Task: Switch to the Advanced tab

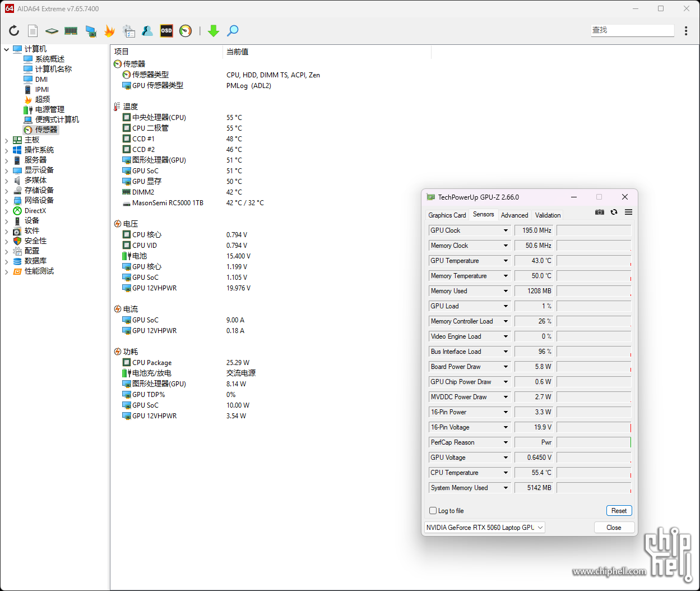Action: click(x=514, y=215)
